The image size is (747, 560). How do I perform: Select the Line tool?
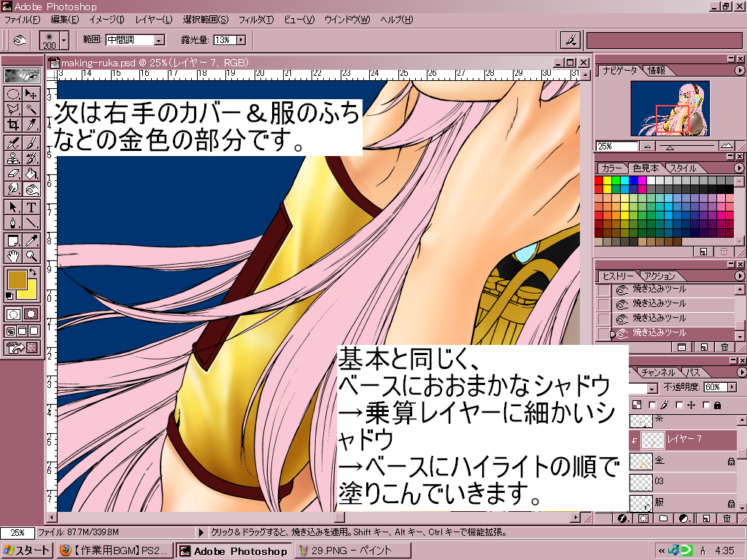pyautogui.click(x=31, y=222)
